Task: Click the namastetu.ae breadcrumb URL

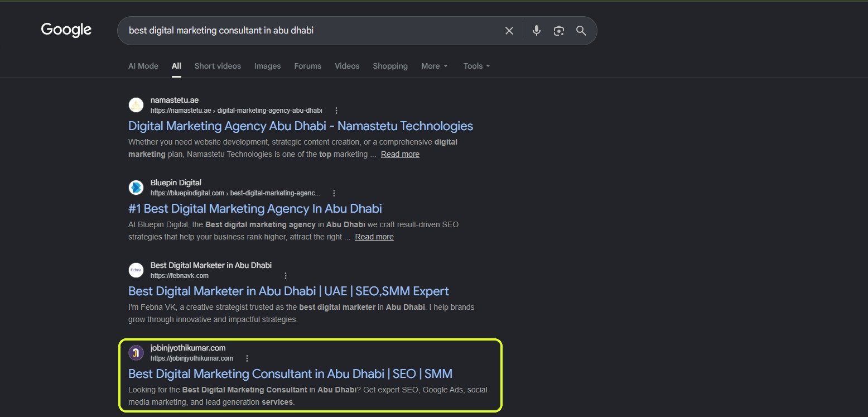Action: 236,111
